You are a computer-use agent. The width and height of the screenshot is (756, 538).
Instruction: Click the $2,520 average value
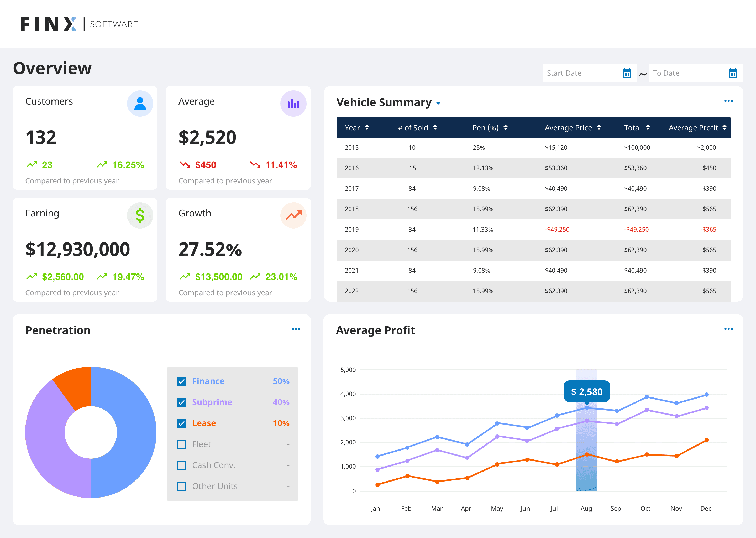click(x=207, y=137)
